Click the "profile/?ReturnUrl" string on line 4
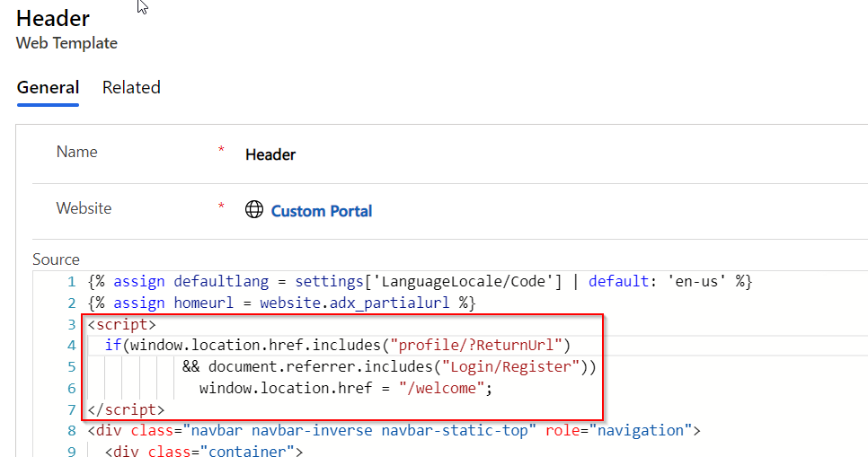The height and width of the screenshot is (457, 868). tap(475, 346)
